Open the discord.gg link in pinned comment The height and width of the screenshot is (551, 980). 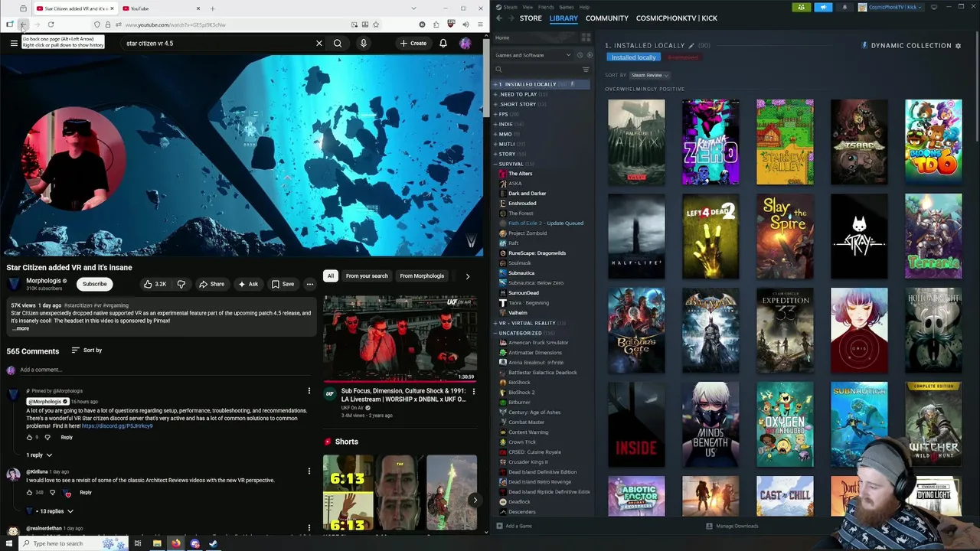click(117, 426)
